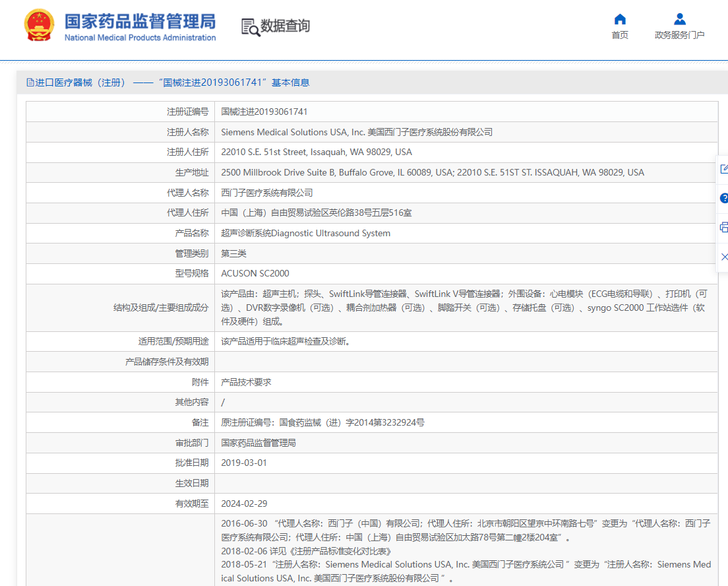
Task: Click the 该产品由:超声主机 composition text
Action: tap(464, 308)
